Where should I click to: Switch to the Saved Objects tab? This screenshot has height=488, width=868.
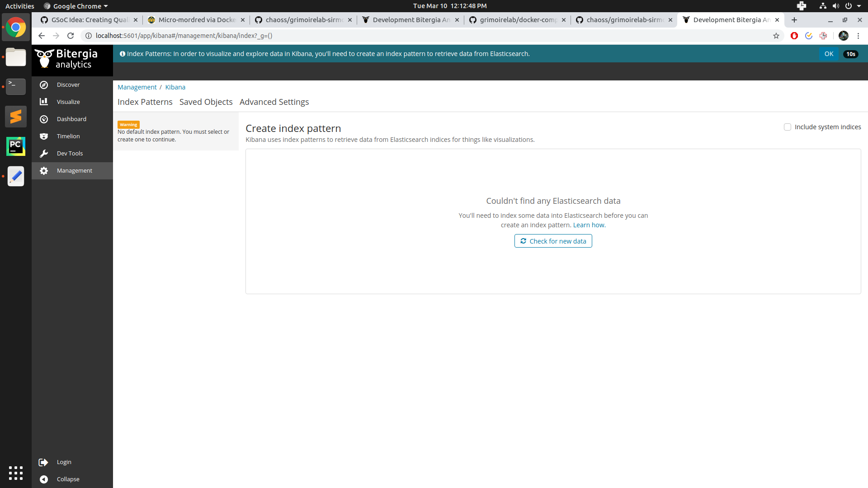point(206,102)
